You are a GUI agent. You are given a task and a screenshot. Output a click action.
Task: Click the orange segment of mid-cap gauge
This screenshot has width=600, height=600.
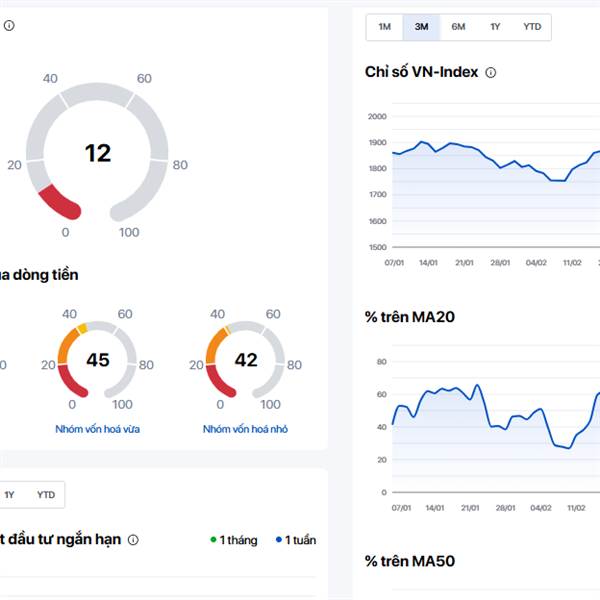pyautogui.click(x=67, y=346)
